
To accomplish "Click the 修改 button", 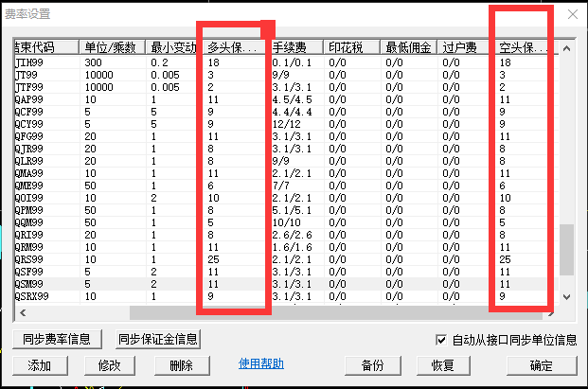I will click(110, 365).
